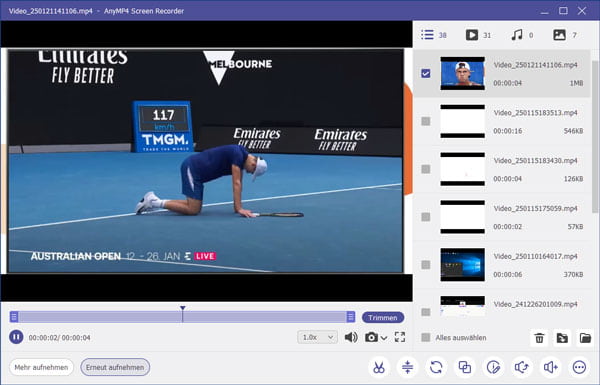The height and width of the screenshot is (385, 600).
Task: Open the more options ellipsis menu
Action: pos(579,367)
